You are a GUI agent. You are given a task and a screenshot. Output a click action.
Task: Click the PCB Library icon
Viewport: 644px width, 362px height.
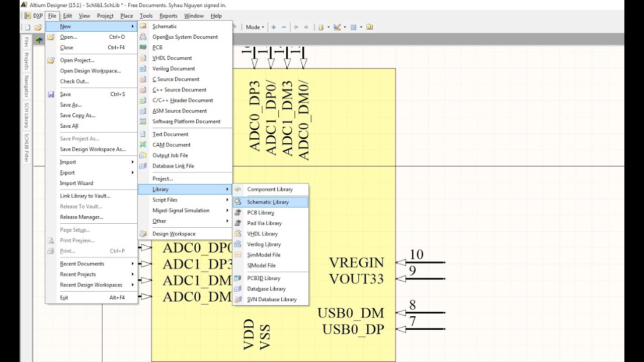[238, 213]
